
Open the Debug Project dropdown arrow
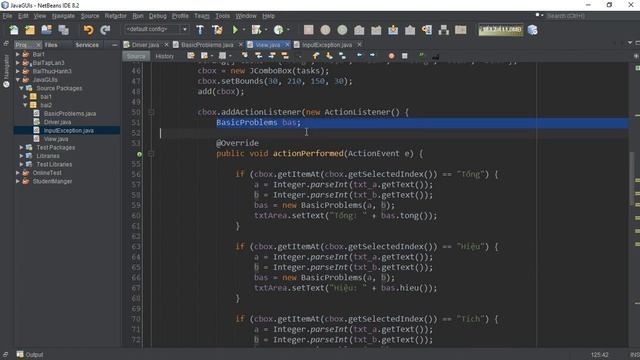[x=266, y=30]
